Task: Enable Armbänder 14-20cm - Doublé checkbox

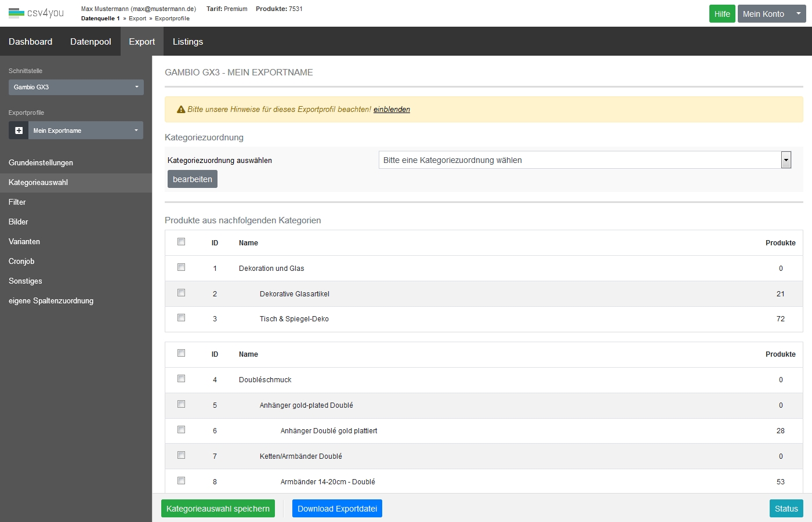Action: 182,481
